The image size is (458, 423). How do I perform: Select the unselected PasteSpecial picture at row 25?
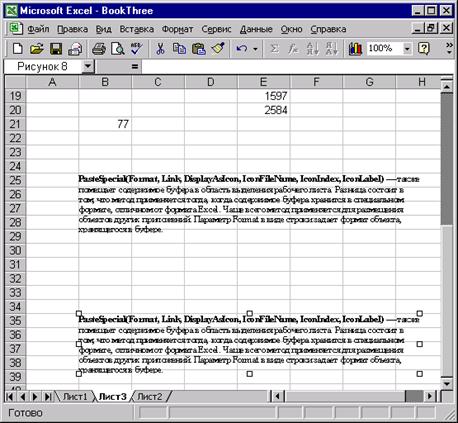tap(248, 204)
